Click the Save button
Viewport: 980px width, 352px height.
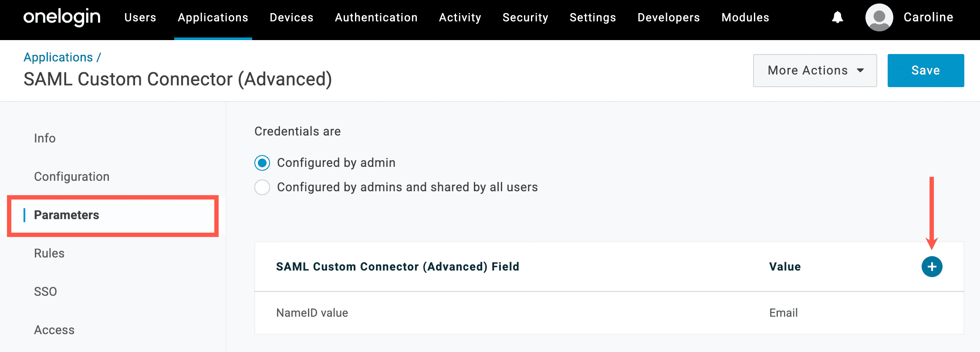(926, 71)
